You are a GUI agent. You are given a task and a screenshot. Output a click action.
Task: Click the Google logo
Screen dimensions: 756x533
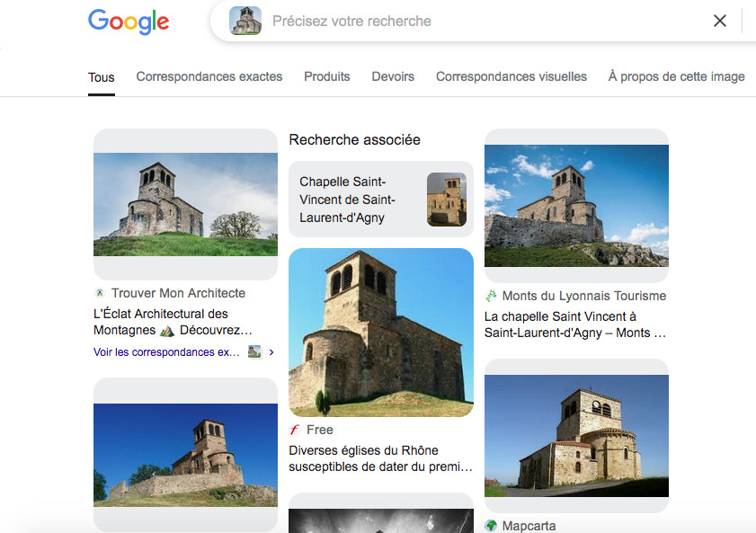pyautogui.click(x=128, y=22)
